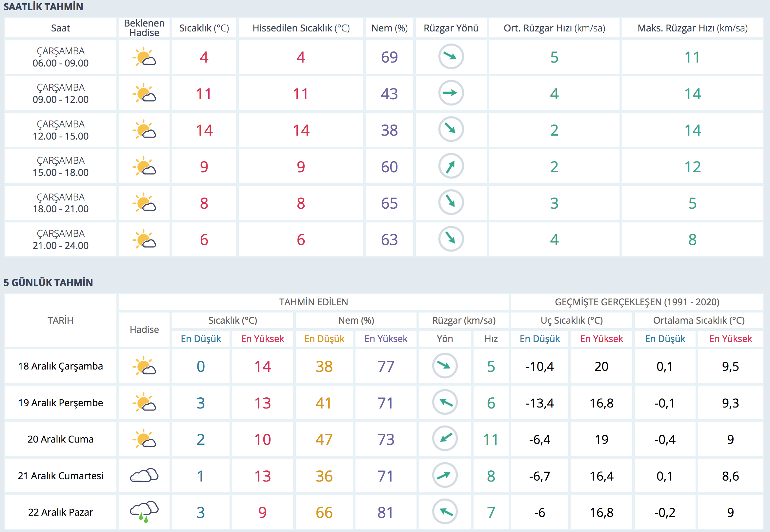This screenshot has width=770, height=532.
Task: Click the wind direction icon for 20 Aralık Cuma
Action: (445, 439)
